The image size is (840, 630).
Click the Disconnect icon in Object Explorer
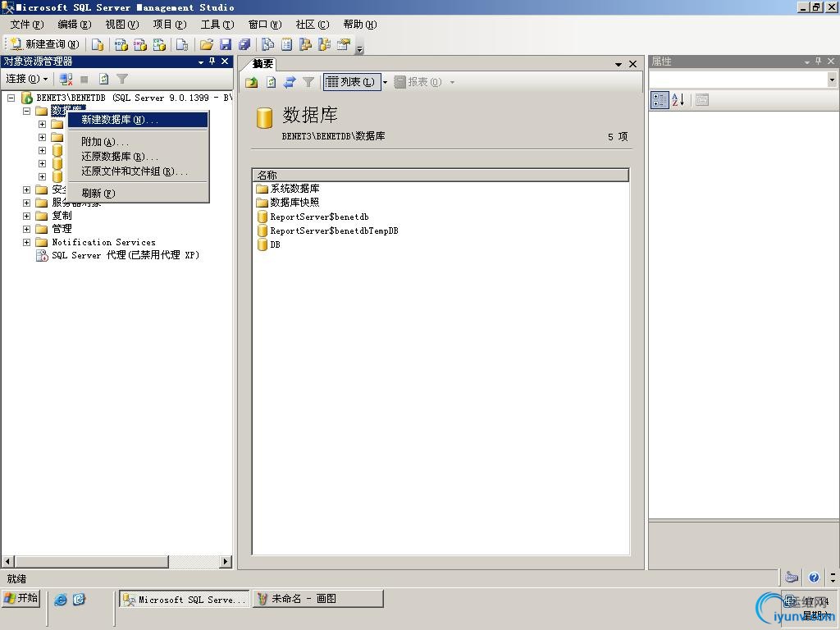tap(66, 80)
